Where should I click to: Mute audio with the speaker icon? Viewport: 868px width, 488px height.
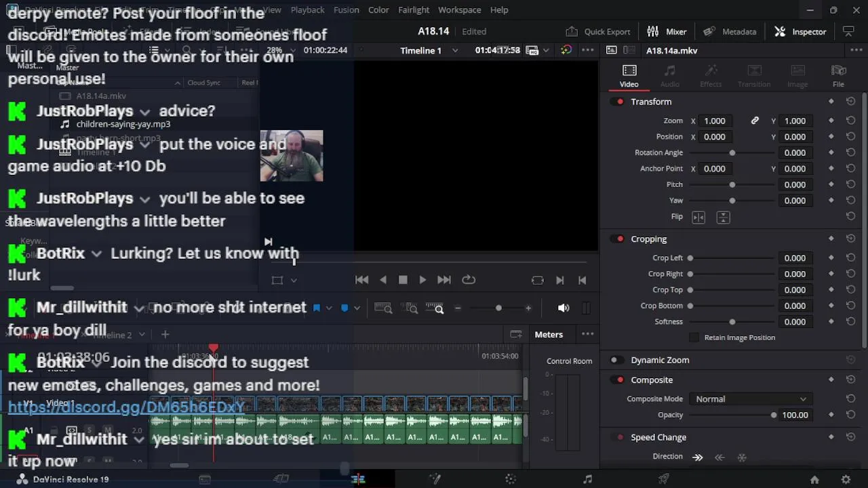pos(564,308)
